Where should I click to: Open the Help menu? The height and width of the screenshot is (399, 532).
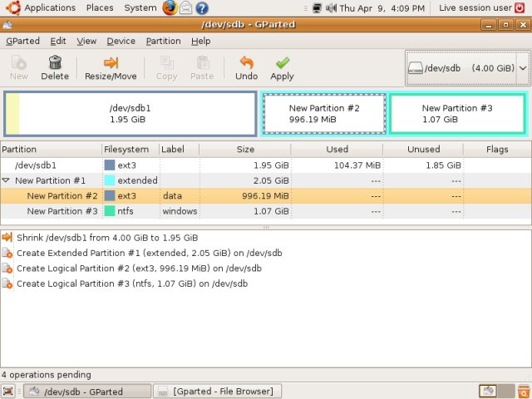coord(201,41)
